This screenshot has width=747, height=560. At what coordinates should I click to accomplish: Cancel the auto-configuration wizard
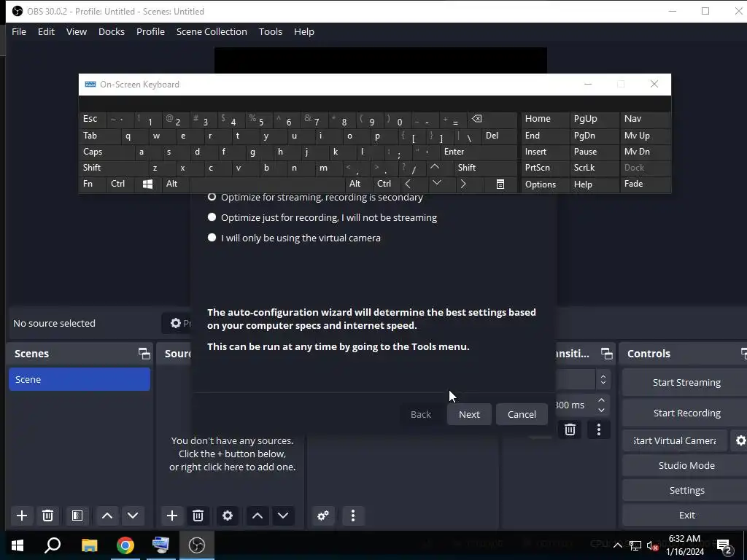pyautogui.click(x=522, y=414)
